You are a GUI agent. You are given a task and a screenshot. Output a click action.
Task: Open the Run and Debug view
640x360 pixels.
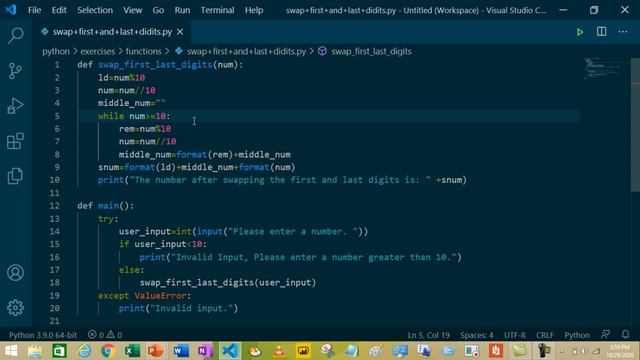pyautogui.click(x=15, y=106)
